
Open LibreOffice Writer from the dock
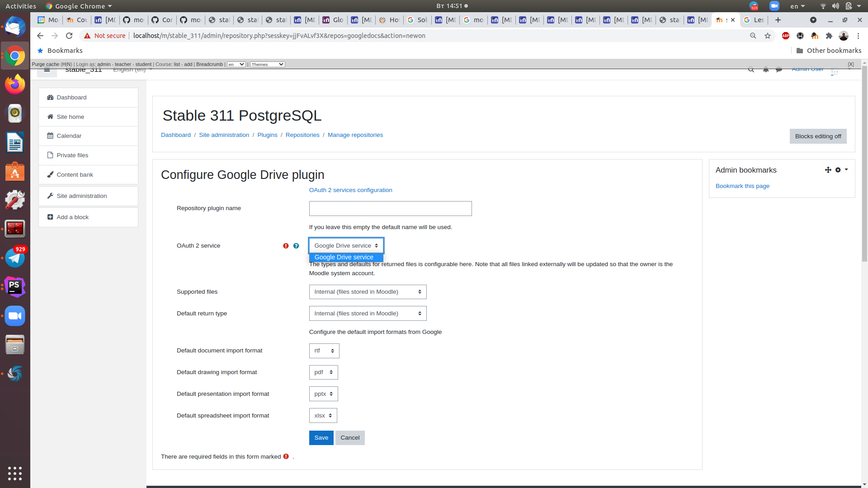tap(15, 142)
